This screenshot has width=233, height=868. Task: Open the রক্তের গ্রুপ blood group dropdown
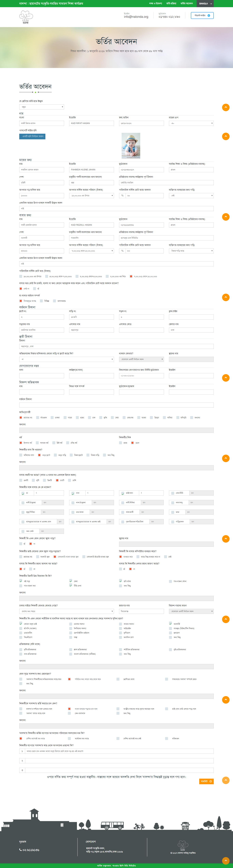(x=191, y=123)
